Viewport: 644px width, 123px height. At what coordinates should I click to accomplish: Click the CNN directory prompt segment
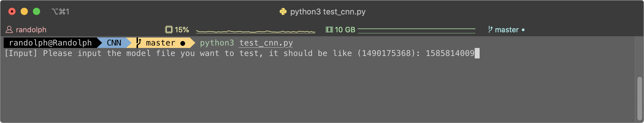coord(114,43)
